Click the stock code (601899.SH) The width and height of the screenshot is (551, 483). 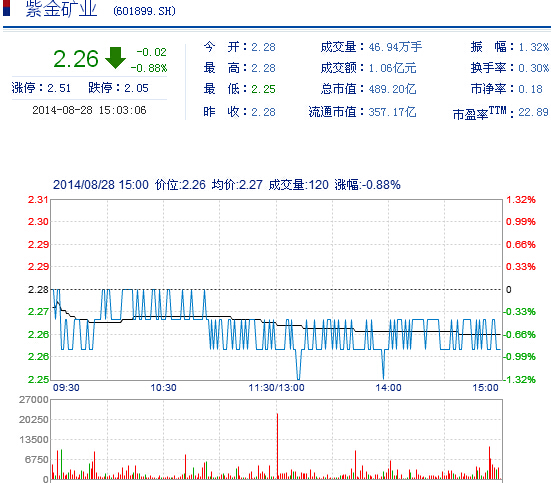click(x=144, y=11)
